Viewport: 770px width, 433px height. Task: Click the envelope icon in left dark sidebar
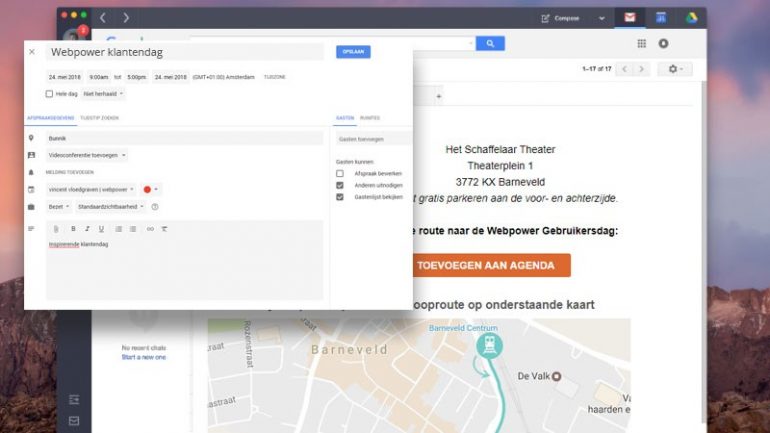74,421
